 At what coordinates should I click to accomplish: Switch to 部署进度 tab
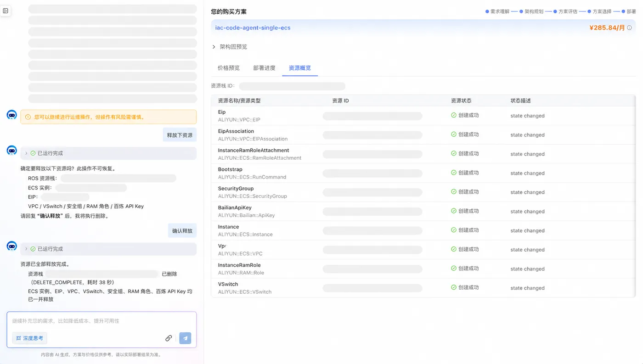click(265, 68)
